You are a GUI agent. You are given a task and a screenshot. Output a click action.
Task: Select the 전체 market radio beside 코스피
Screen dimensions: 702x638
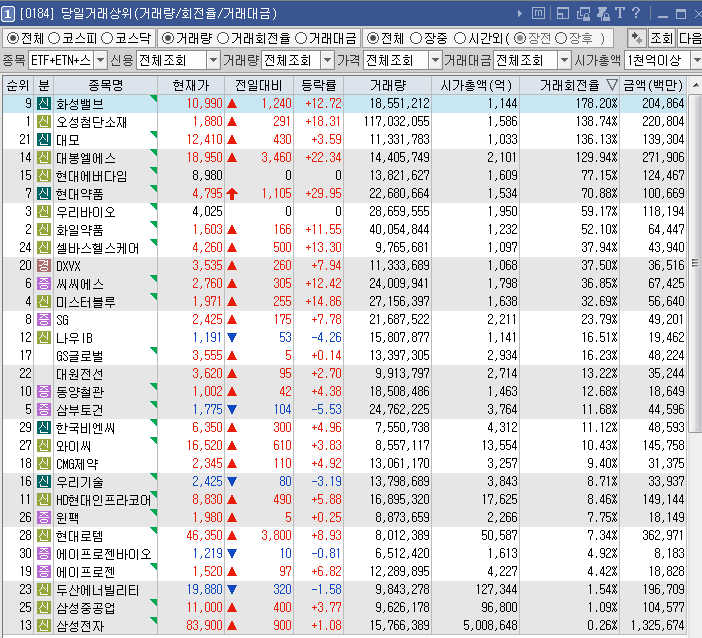(13, 38)
